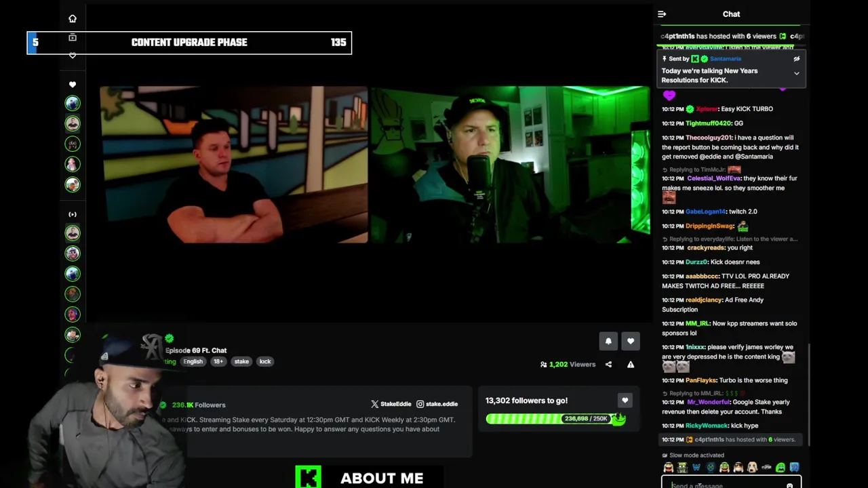Image resolution: width=868 pixels, height=488 pixels.
Task: Click the follow heart button beside bell
Action: pyautogui.click(x=631, y=342)
